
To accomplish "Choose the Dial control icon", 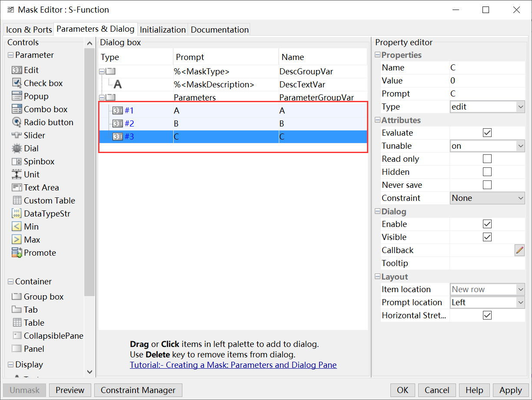I will tap(17, 148).
